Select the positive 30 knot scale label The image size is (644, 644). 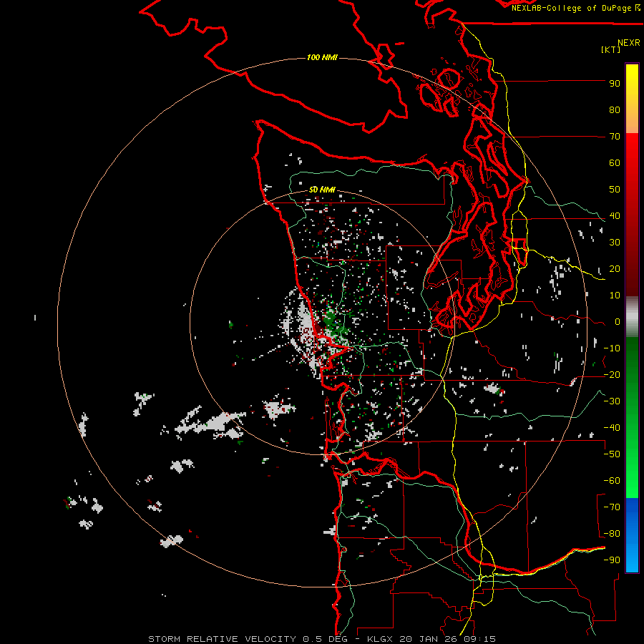615,243
